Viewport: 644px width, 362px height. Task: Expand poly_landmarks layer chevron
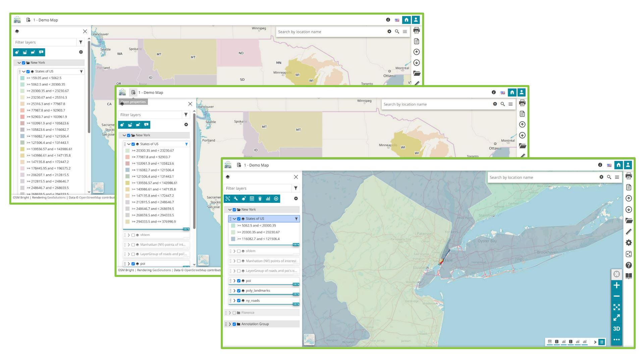click(234, 291)
